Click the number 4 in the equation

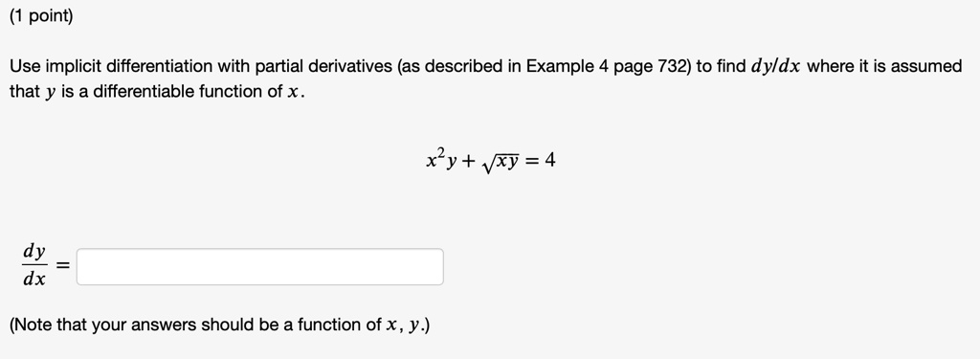[550, 161]
